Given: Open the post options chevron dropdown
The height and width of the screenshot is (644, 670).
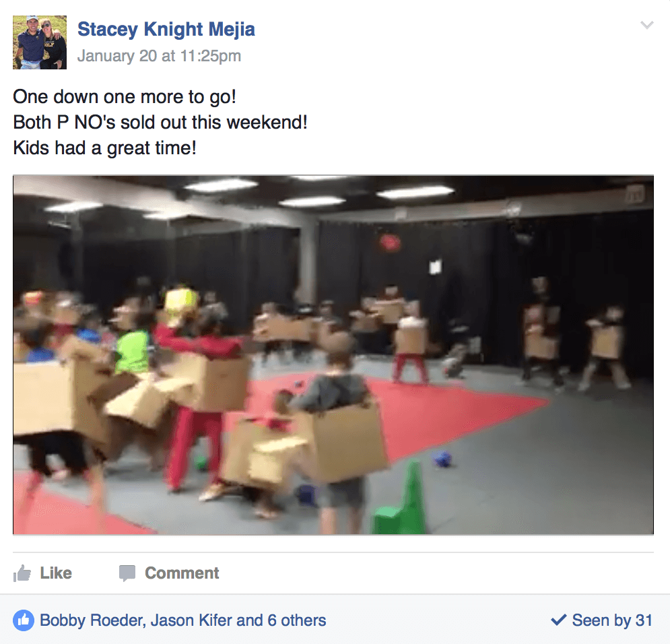Looking at the screenshot, I should tap(647, 25).
